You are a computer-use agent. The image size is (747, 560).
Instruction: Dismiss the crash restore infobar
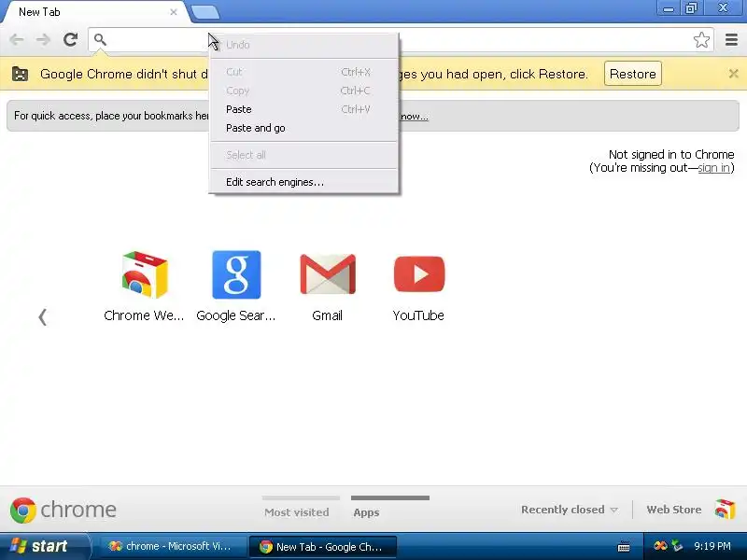coord(733,74)
